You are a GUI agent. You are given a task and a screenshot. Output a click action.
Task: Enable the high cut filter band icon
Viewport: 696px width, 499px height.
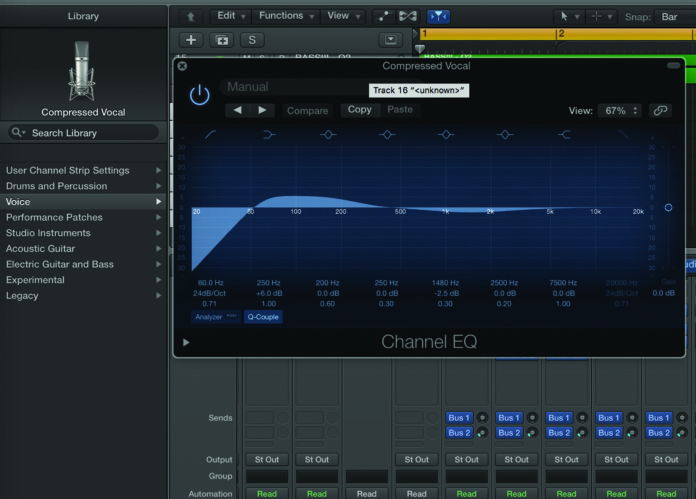pos(623,135)
